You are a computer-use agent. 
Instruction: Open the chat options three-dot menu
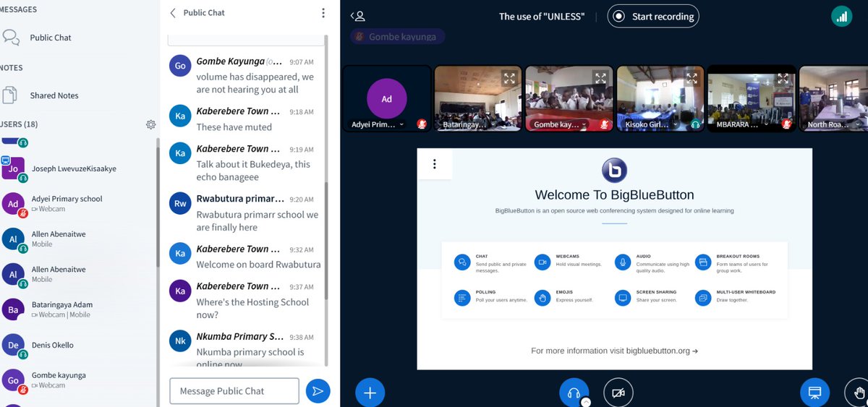(323, 13)
